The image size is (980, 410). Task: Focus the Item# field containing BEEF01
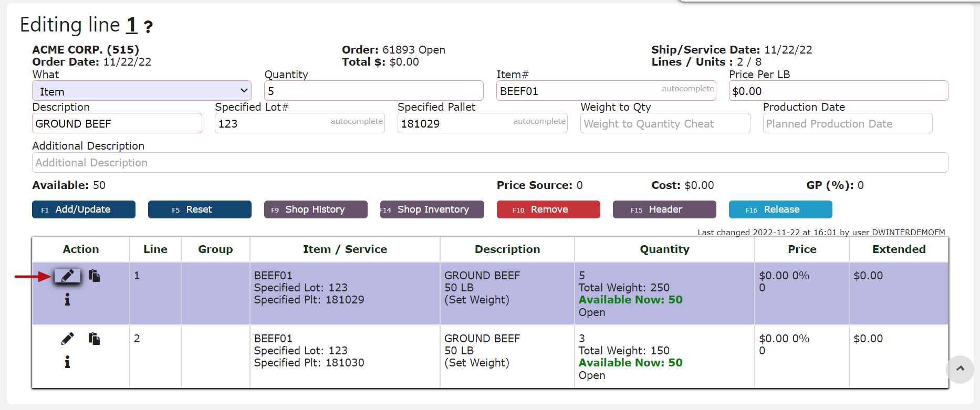[578, 91]
